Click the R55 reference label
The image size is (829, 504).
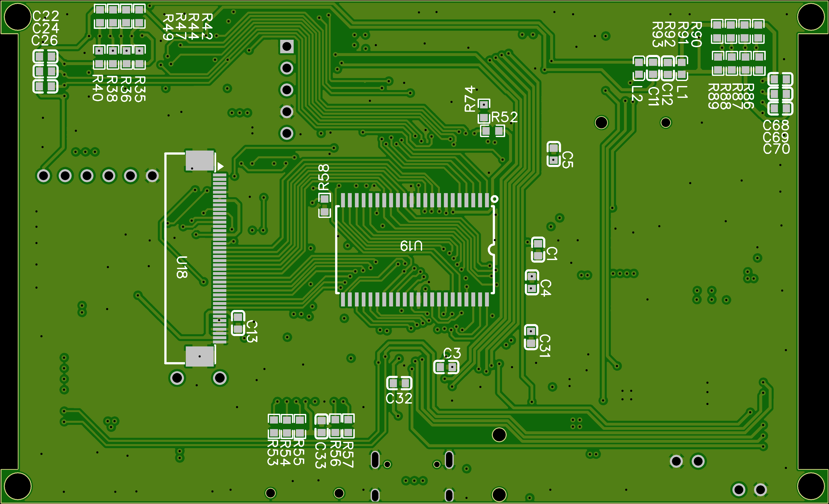point(299,453)
